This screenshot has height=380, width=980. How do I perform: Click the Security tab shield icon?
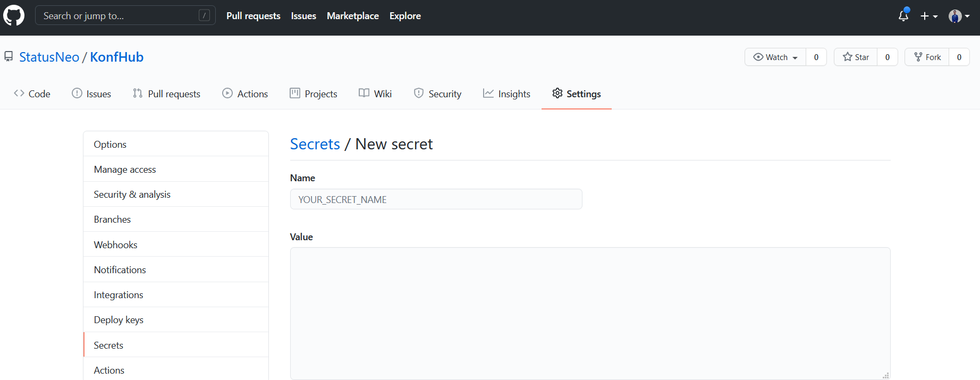[x=419, y=93]
